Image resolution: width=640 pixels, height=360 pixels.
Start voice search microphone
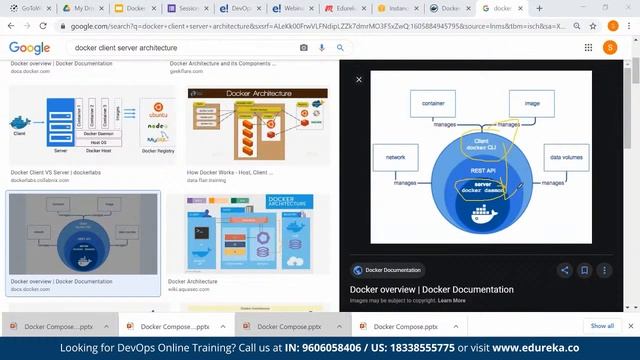tap(322, 48)
